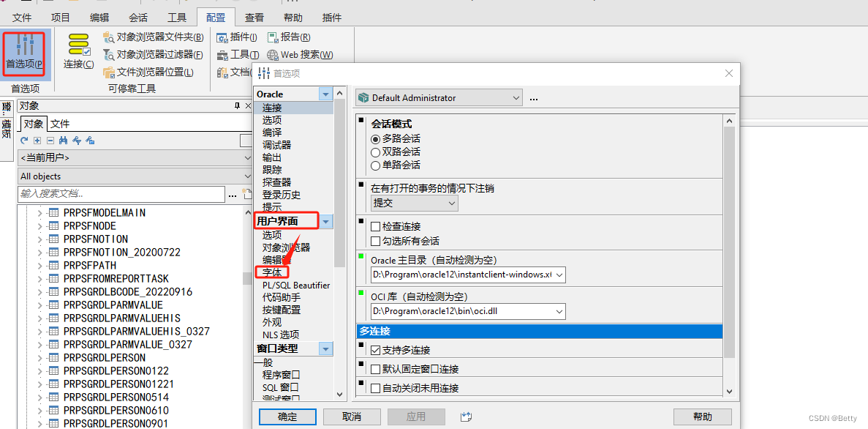Click the 应用 button in preferences dialog
This screenshot has width=868, height=429.
click(415, 417)
